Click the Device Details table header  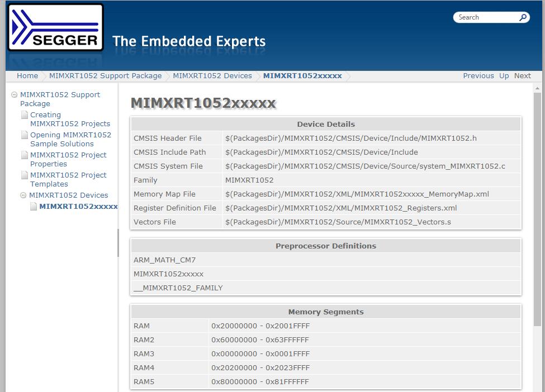[326, 125]
